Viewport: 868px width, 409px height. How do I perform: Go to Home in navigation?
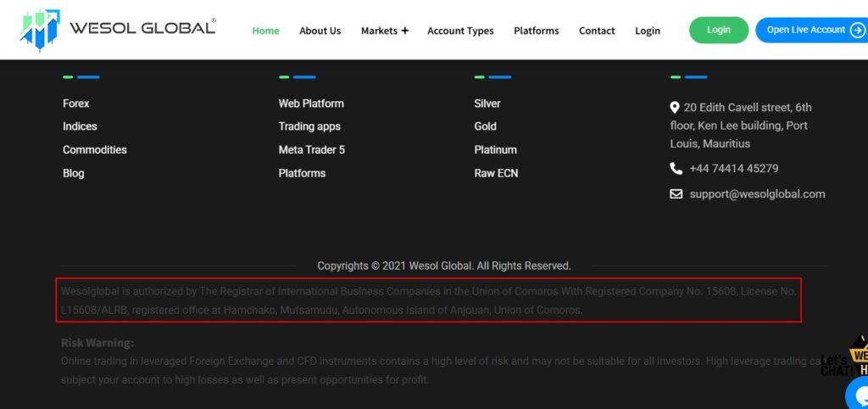click(x=265, y=31)
